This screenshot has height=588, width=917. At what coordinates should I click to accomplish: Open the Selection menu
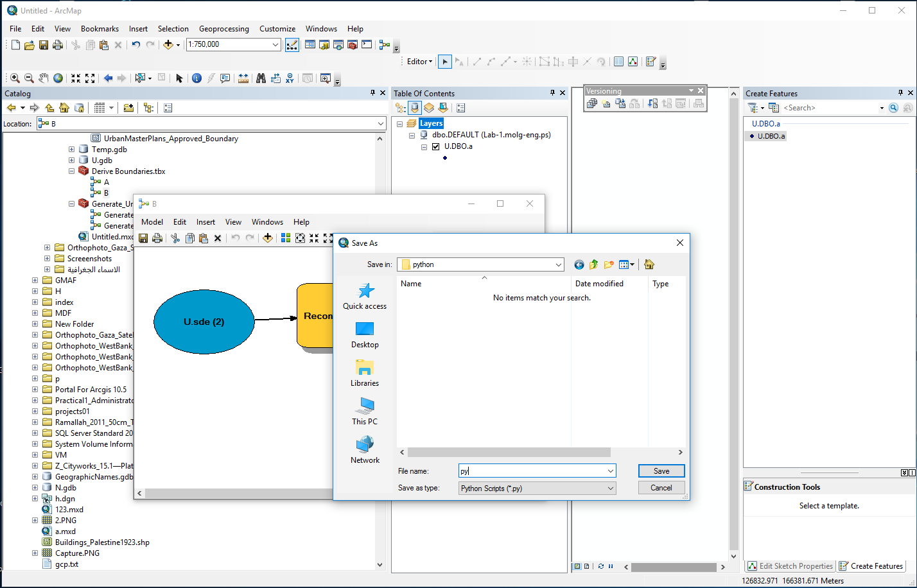[x=173, y=29]
